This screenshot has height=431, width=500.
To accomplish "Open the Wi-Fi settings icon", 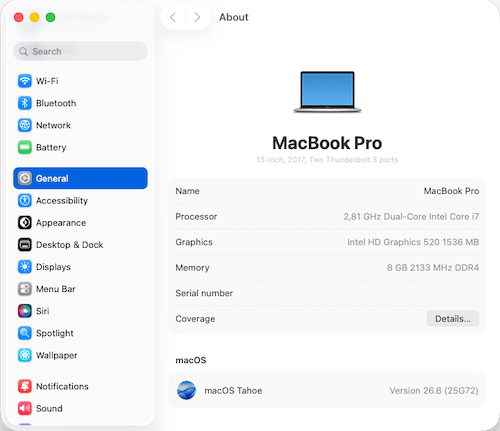I will [25, 81].
